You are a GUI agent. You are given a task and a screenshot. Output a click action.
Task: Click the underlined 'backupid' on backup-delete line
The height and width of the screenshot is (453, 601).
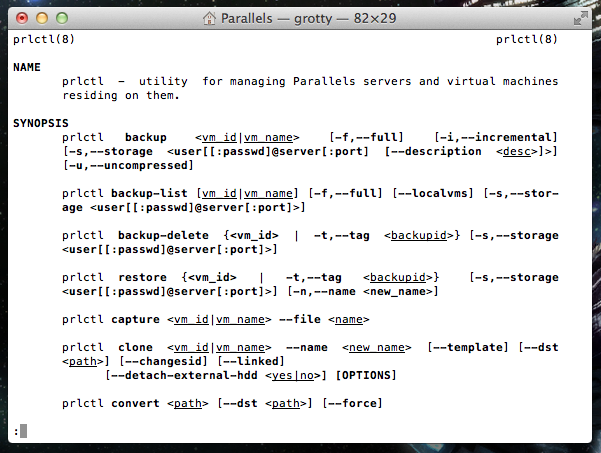(419, 236)
